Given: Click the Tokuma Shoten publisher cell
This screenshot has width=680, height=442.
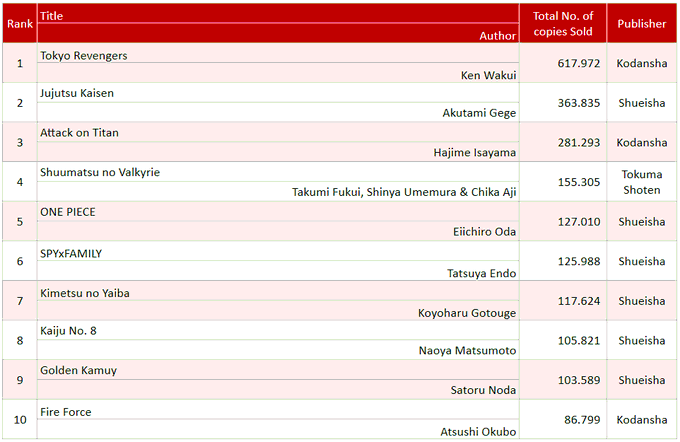Looking at the screenshot, I should pyautogui.click(x=642, y=182).
